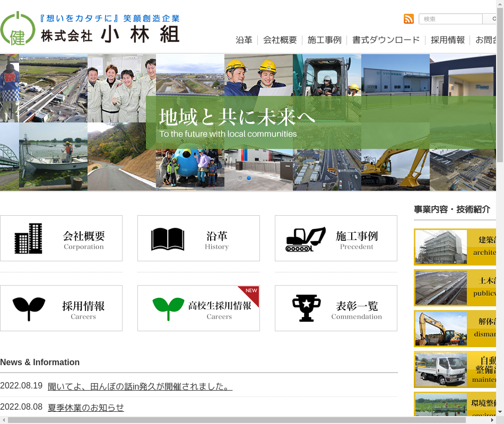Viewport: 504px width, 424px height.
Task: Click into the 検索 search field
Action: coord(451,19)
